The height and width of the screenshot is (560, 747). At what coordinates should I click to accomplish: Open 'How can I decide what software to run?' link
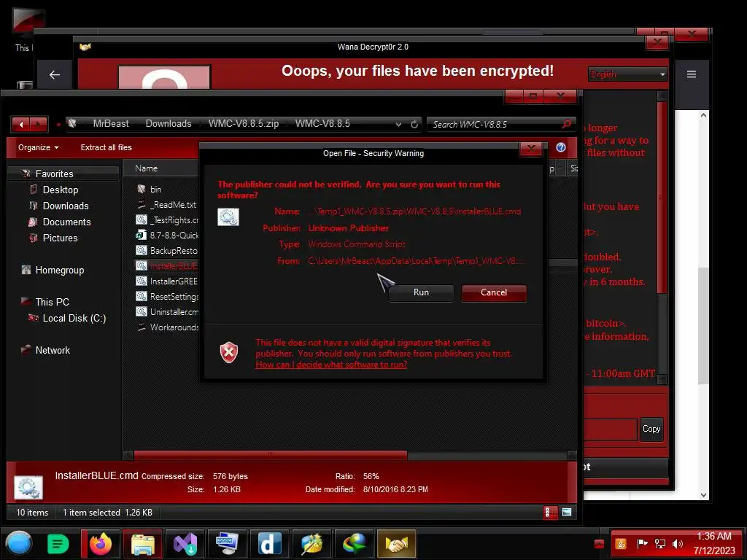(x=331, y=365)
